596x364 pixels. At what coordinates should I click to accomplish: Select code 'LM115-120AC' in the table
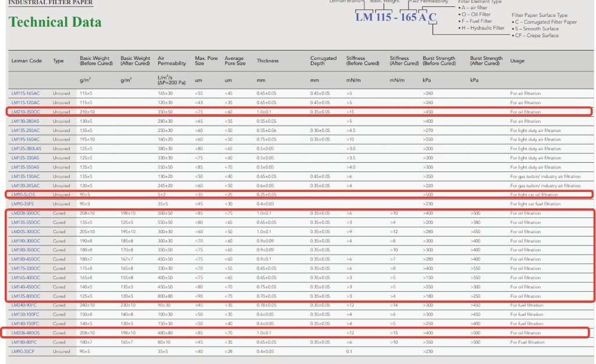pos(26,102)
